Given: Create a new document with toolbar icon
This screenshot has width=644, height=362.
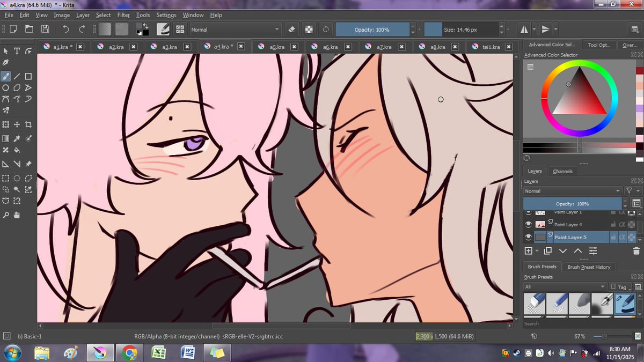Looking at the screenshot, I should [x=13, y=29].
